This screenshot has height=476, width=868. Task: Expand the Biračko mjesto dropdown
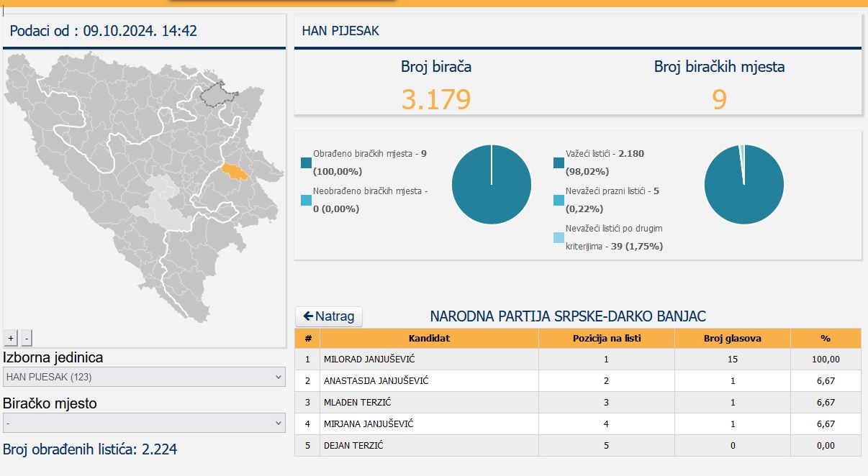tap(144, 424)
